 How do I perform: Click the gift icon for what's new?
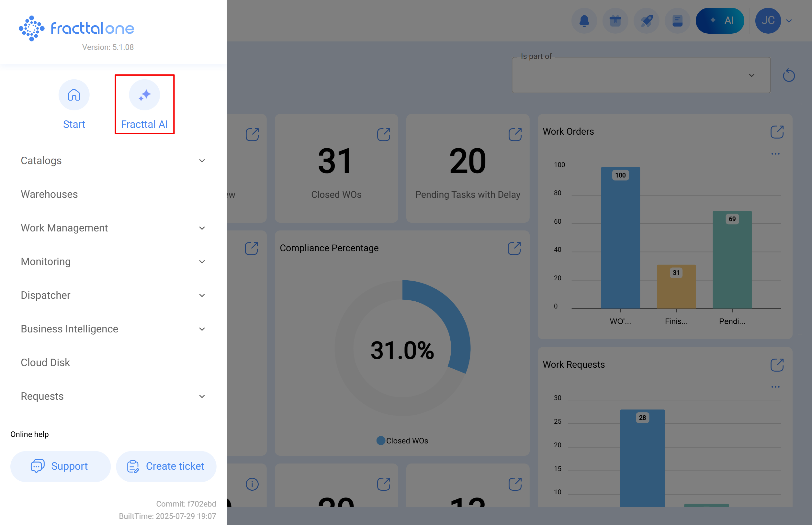tap(615, 20)
